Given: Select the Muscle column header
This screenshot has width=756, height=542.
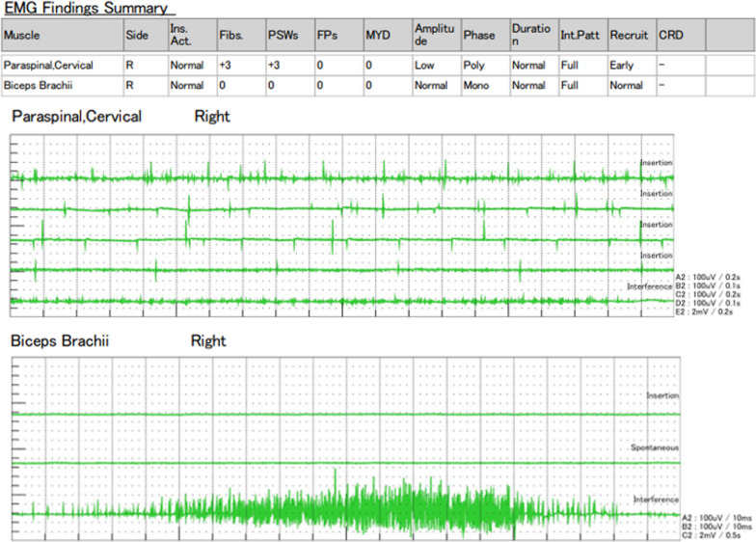Looking at the screenshot, I should tap(62, 35).
